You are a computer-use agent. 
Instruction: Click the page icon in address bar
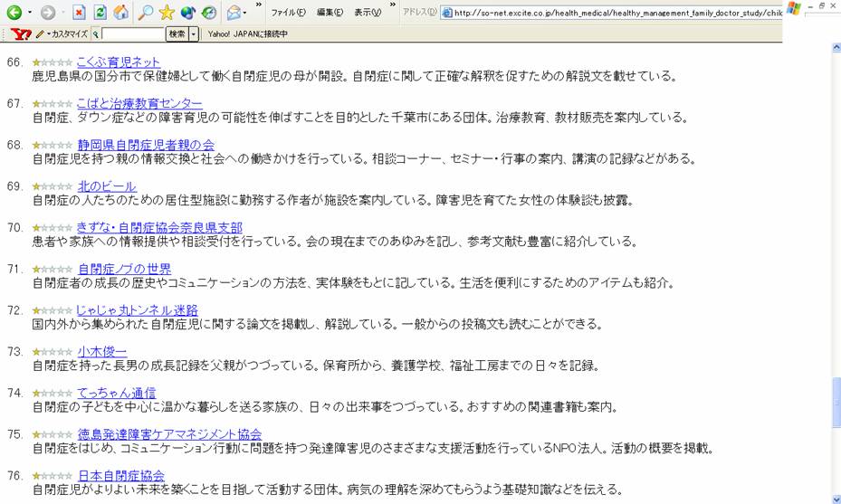tap(447, 13)
